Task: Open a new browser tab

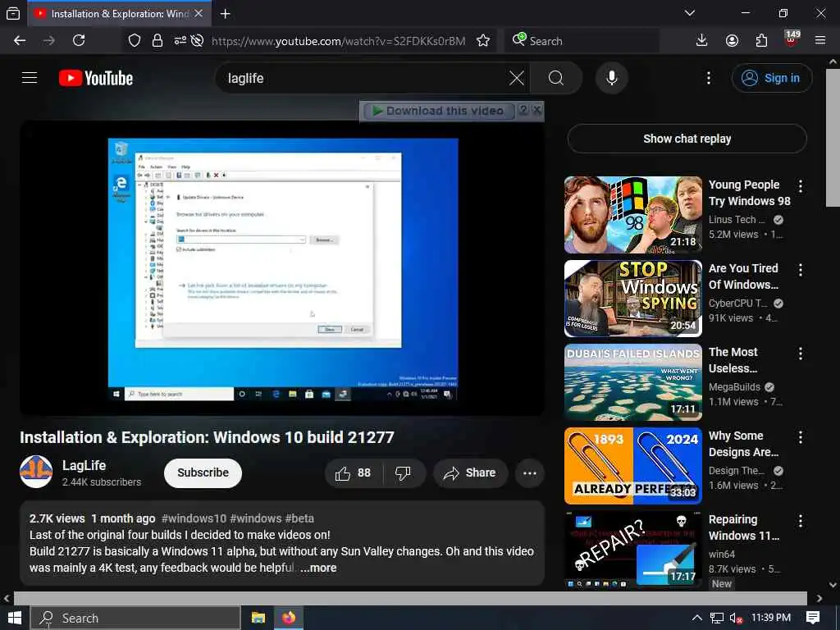Action: 225,14
